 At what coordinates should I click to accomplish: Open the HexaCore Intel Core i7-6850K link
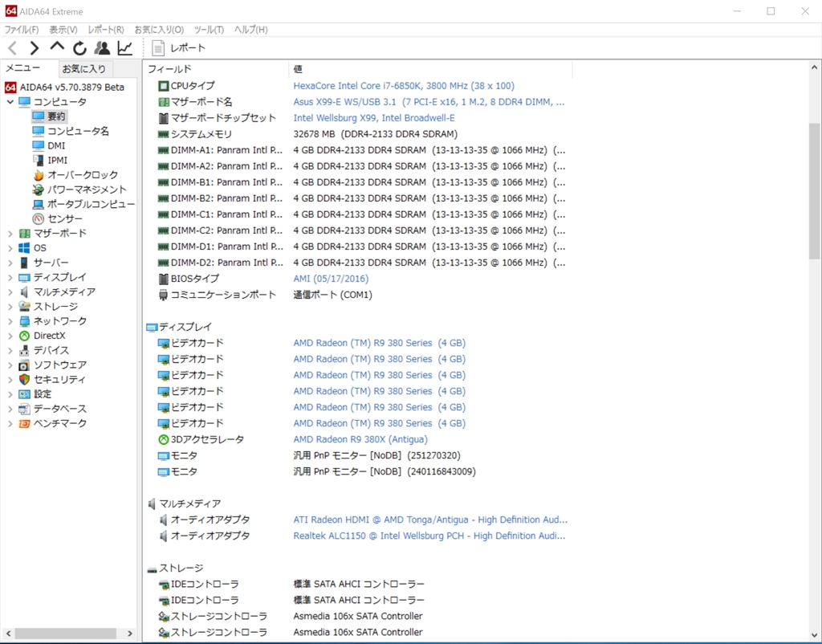tap(404, 86)
